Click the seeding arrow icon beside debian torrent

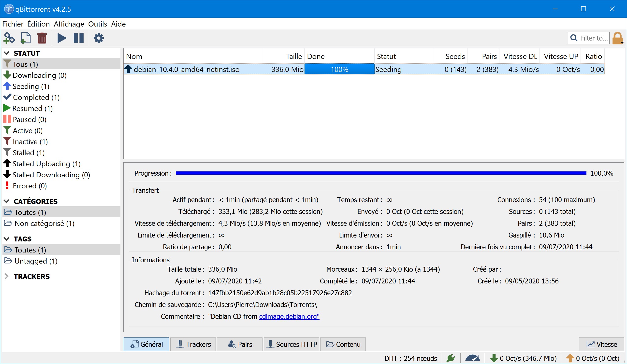click(128, 69)
